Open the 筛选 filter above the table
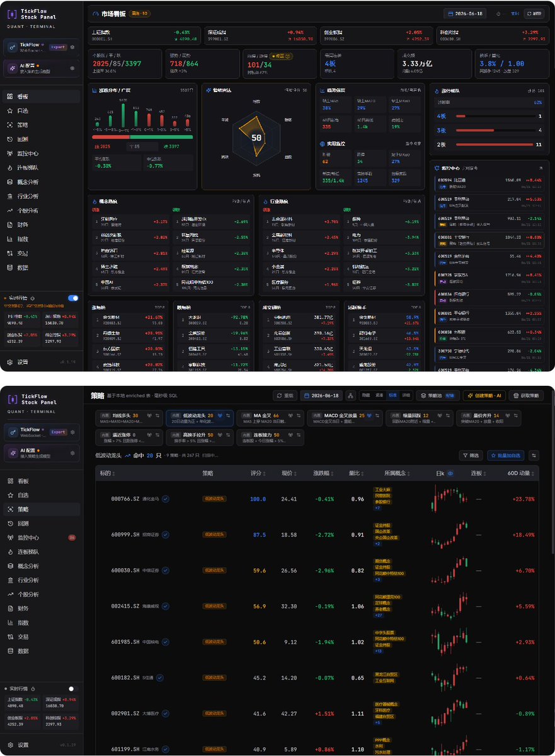 pyautogui.click(x=471, y=455)
